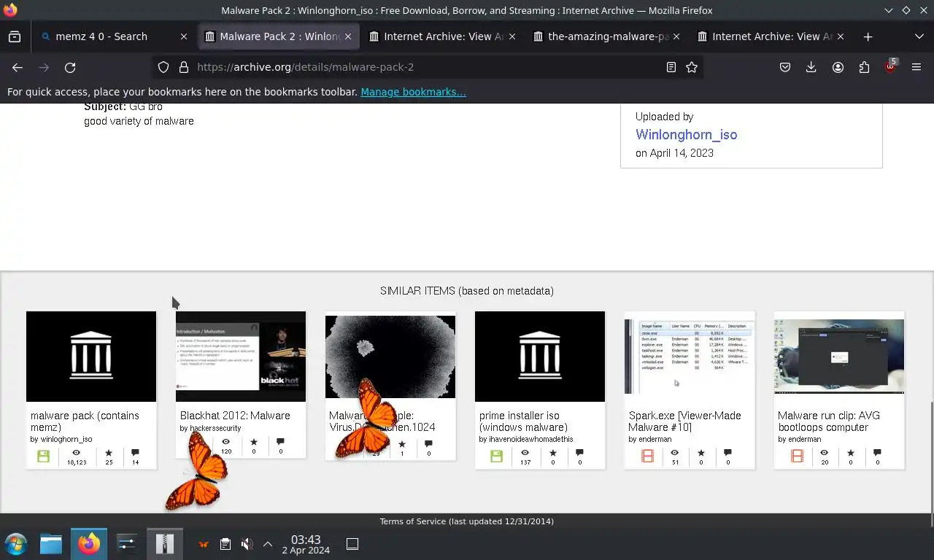Screen dimensions: 934x560
Task: Open uploader Winlonghorn_iso profile link
Action: pos(686,135)
